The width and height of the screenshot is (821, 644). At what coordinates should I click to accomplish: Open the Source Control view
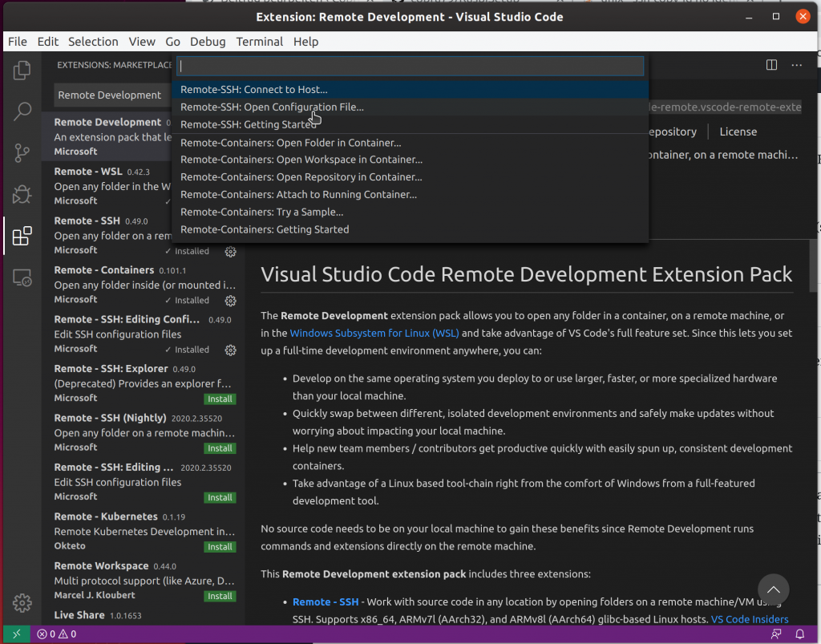click(22, 153)
